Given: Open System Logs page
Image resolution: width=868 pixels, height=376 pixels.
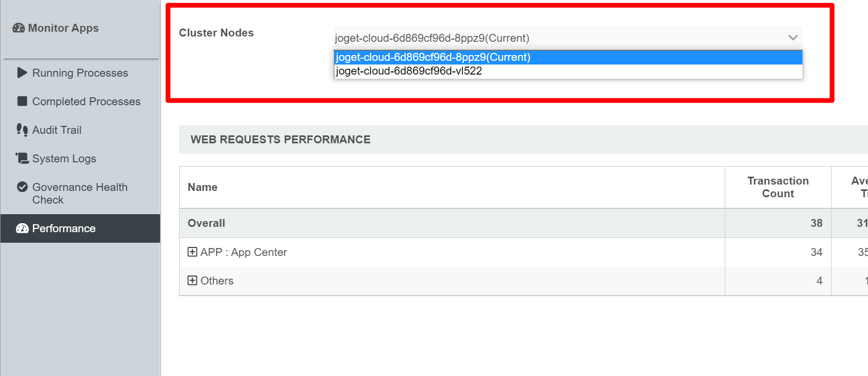Looking at the screenshot, I should tap(64, 159).
